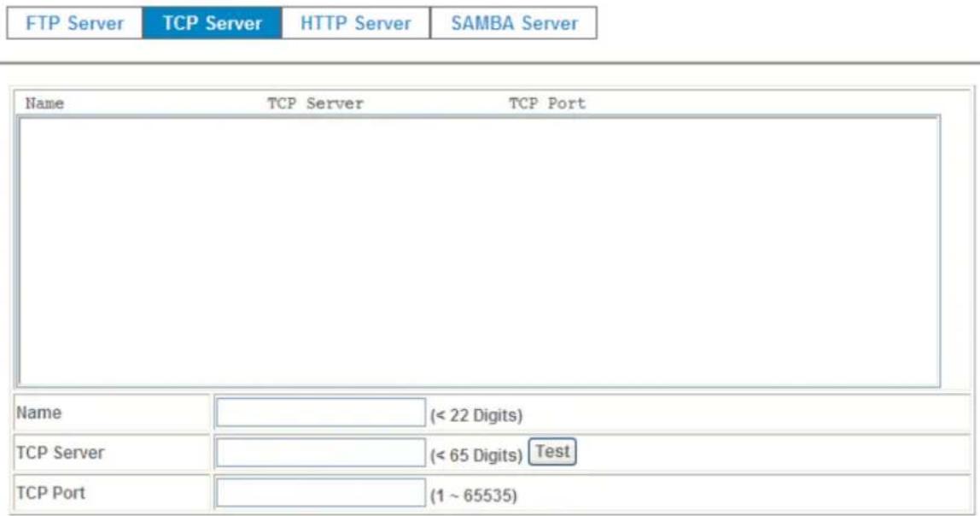The height and width of the screenshot is (516, 980).
Task: Click the 'Name' form row label
Action: (38, 413)
